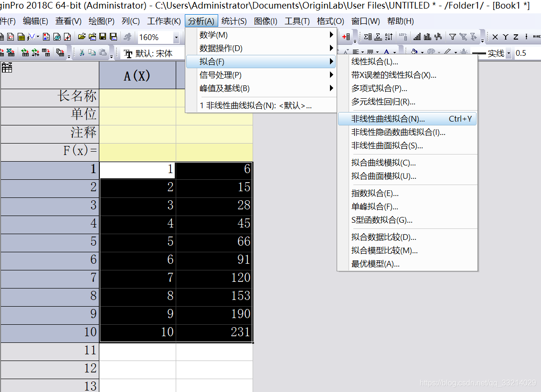Image resolution: width=541 pixels, height=392 pixels.
Task: Click the Save Project floppy icon
Action: (103, 37)
